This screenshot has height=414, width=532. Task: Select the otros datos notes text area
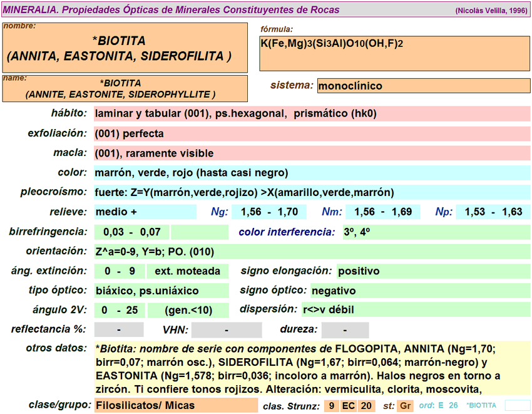pyautogui.click(x=312, y=368)
